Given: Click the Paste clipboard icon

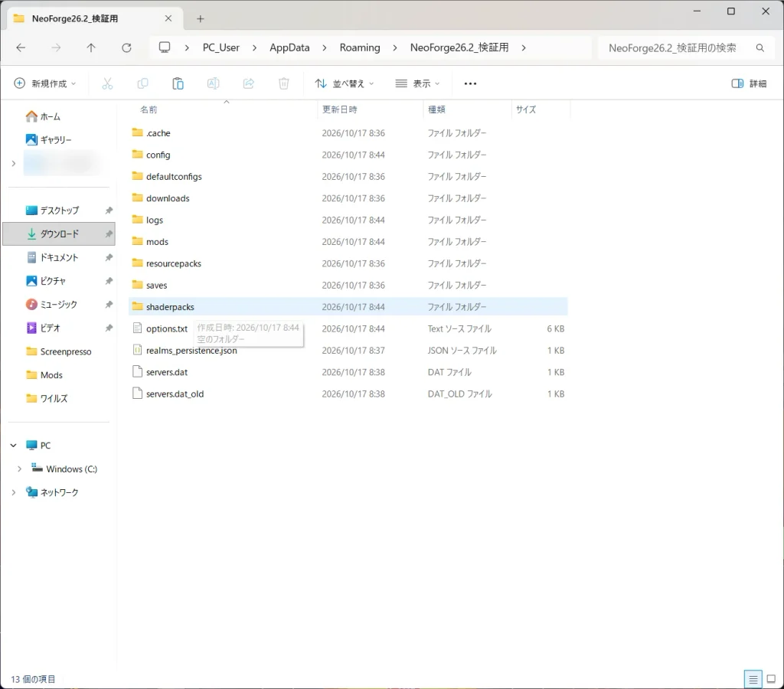Looking at the screenshot, I should 178,83.
